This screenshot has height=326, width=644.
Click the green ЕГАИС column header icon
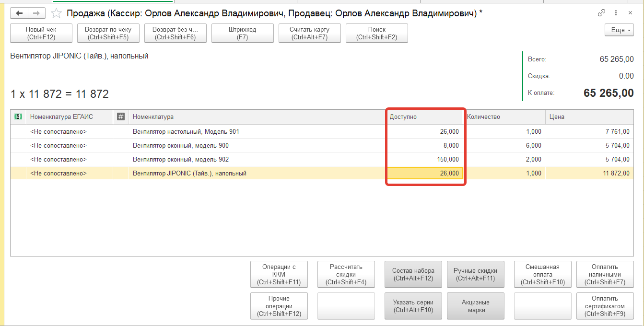click(x=18, y=116)
